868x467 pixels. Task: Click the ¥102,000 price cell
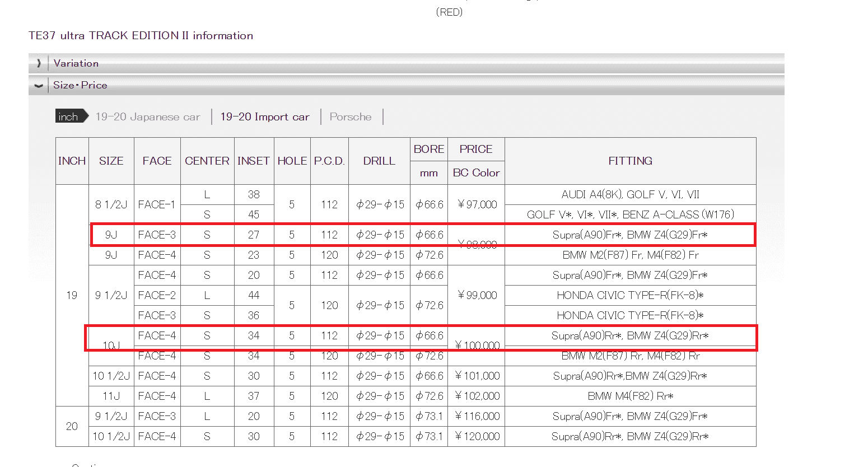pyautogui.click(x=476, y=396)
